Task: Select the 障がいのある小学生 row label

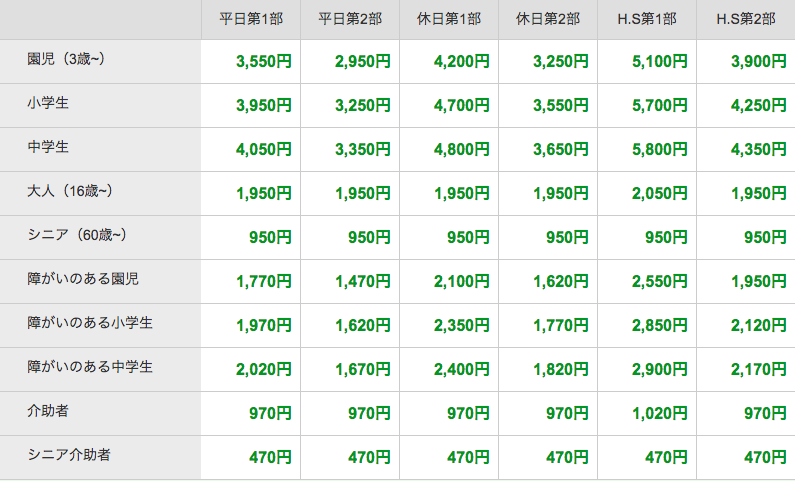Action: pyautogui.click(x=90, y=323)
